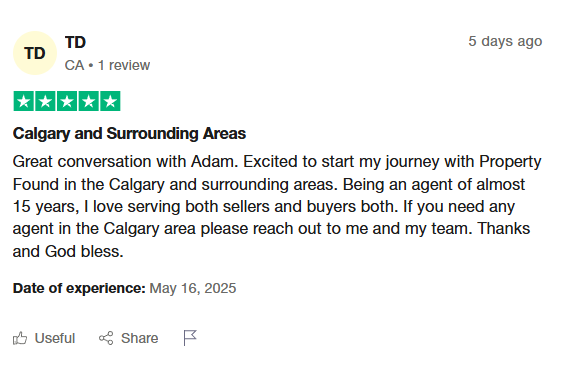564x366 pixels.
Task: Click the review body paragraph text
Action: point(277,206)
